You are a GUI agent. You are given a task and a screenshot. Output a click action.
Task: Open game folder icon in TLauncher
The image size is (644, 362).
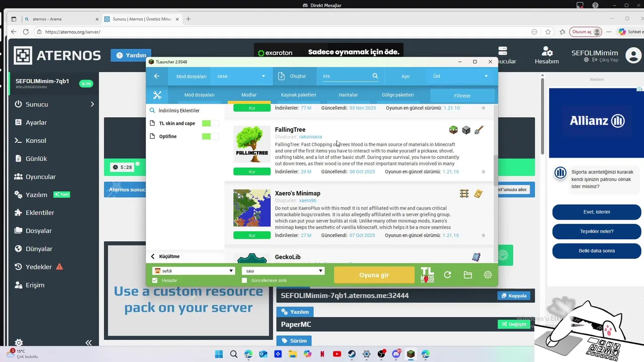point(467,275)
